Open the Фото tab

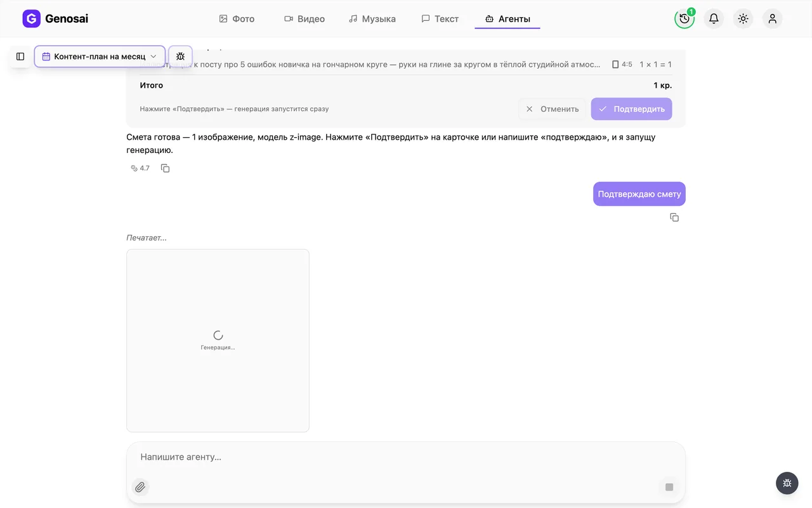(x=237, y=18)
